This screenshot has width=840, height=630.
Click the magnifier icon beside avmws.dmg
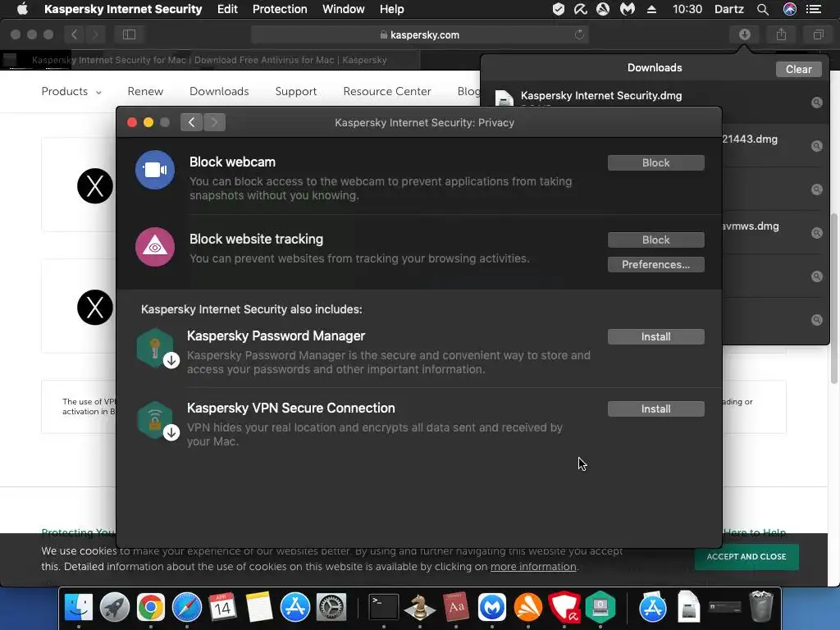[x=816, y=232]
